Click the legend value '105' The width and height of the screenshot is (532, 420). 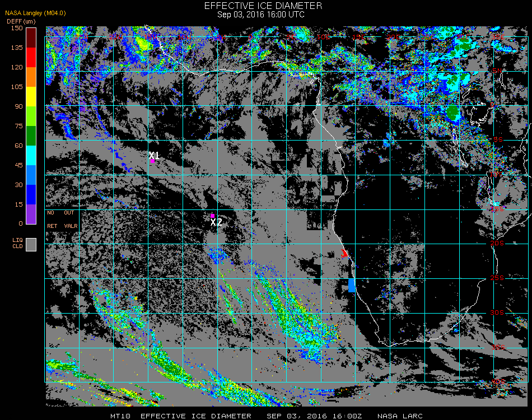(17, 87)
